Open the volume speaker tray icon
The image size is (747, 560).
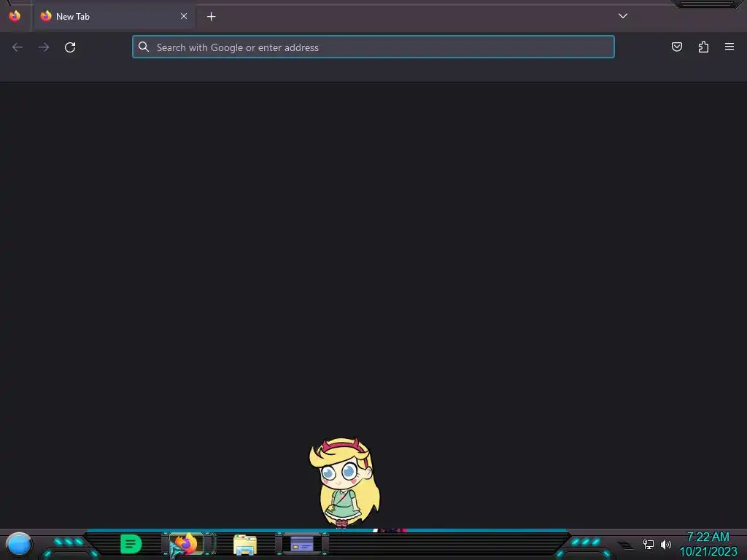pyautogui.click(x=665, y=544)
